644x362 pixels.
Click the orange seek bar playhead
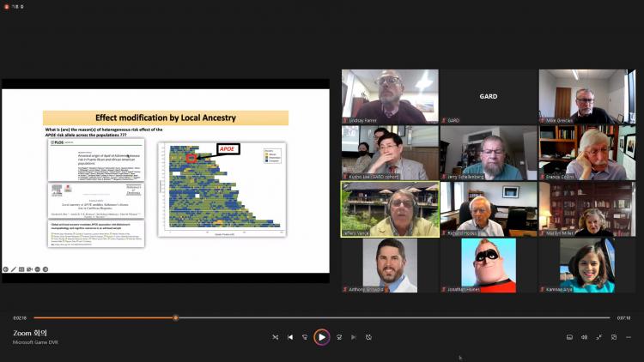(175, 317)
